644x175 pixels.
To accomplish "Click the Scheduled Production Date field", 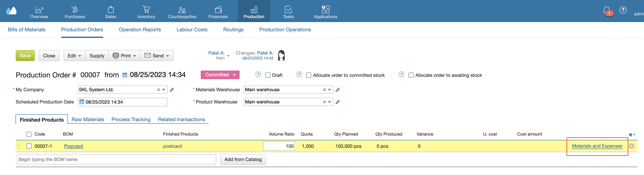I will pyautogui.click(x=122, y=102).
